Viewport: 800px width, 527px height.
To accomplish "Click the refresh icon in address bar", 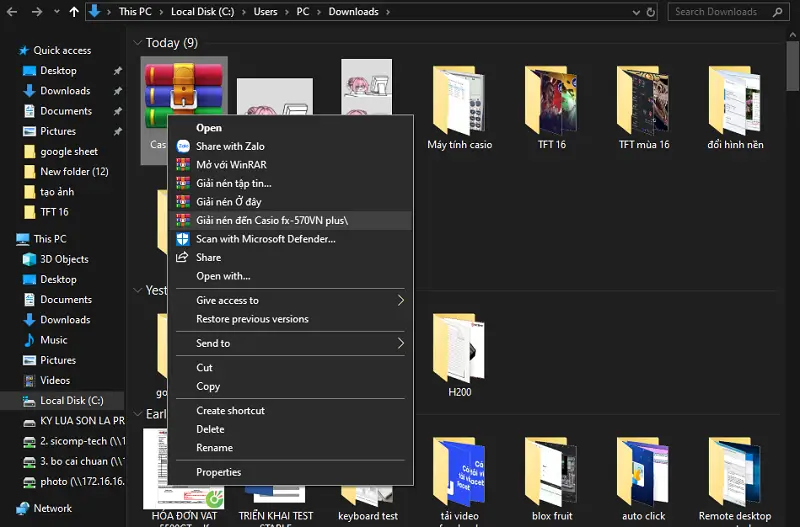I will click(x=651, y=12).
